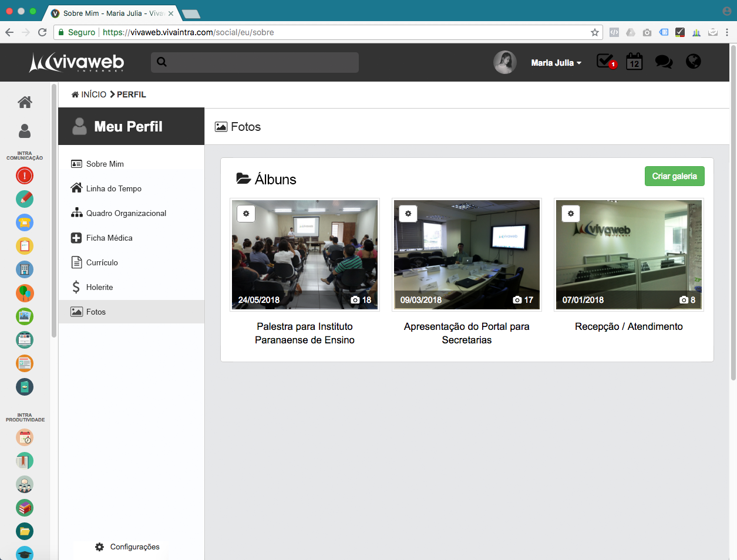Open Quadro Organizacional menu item
737x560 pixels.
coord(126,213)
